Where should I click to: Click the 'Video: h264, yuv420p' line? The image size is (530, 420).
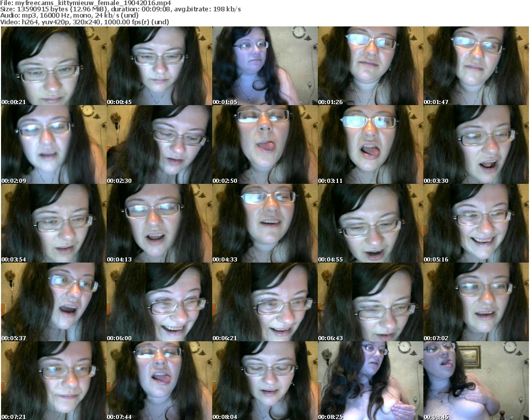84,22
